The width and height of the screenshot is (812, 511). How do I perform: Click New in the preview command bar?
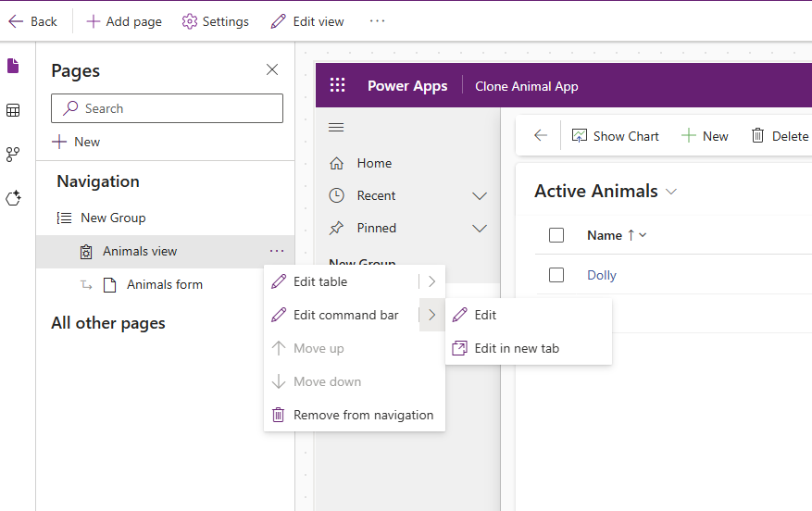pos(705,136)
